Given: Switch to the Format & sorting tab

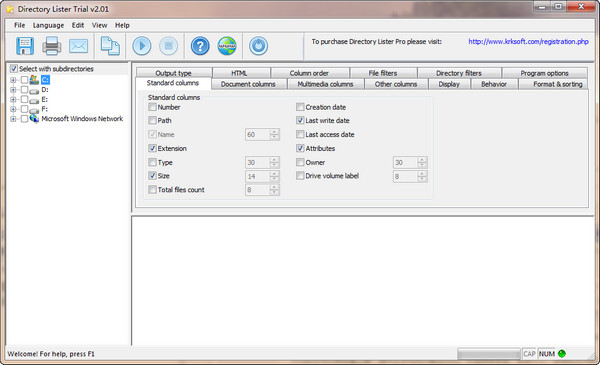Looking at the screenshot, I should (553, 84).
